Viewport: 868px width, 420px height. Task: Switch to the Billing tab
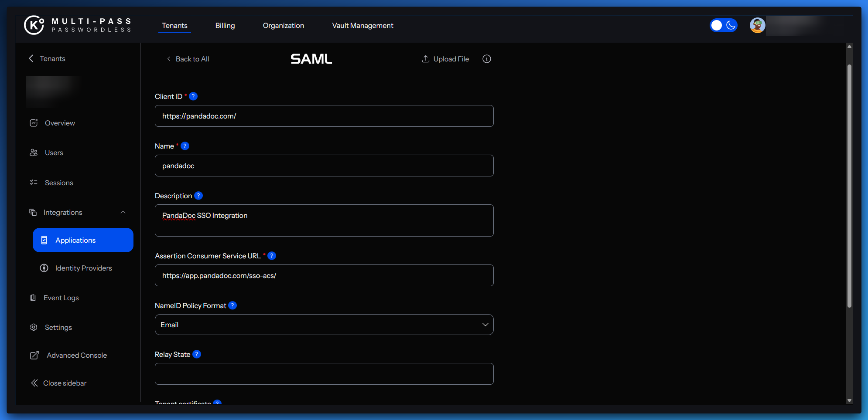point(225,25)
